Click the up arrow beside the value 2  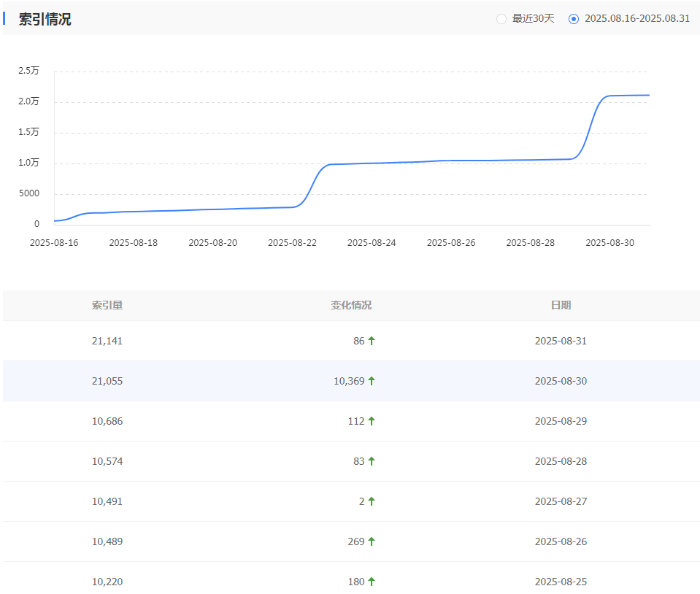coord(371,501)
